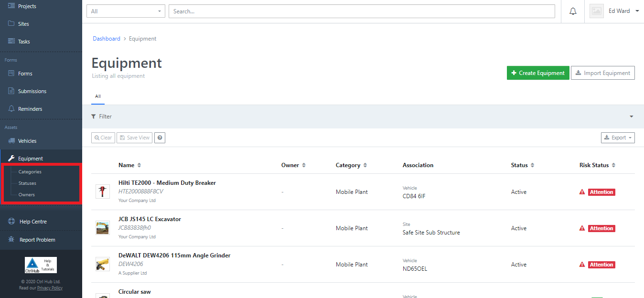Open the Circular saw entry
Image resolution: width=644 pixels, height=298 pixels.
(x=135, y=292)
